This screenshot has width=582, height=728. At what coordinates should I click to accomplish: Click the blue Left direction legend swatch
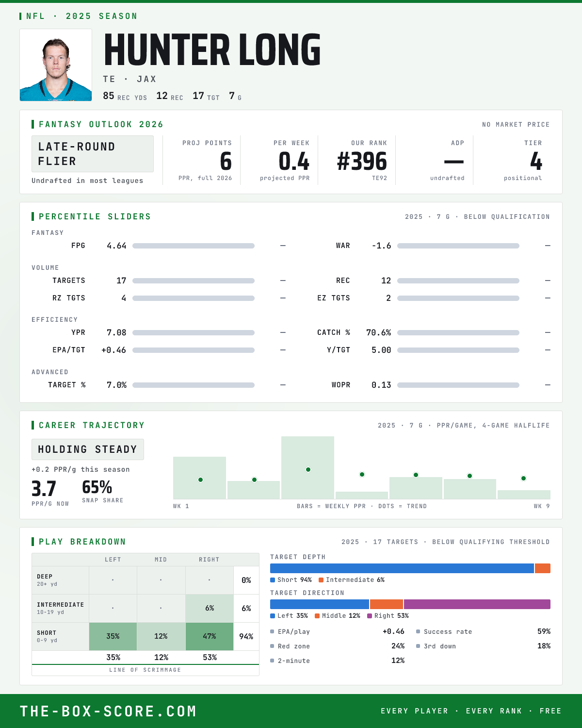[273, 616]
